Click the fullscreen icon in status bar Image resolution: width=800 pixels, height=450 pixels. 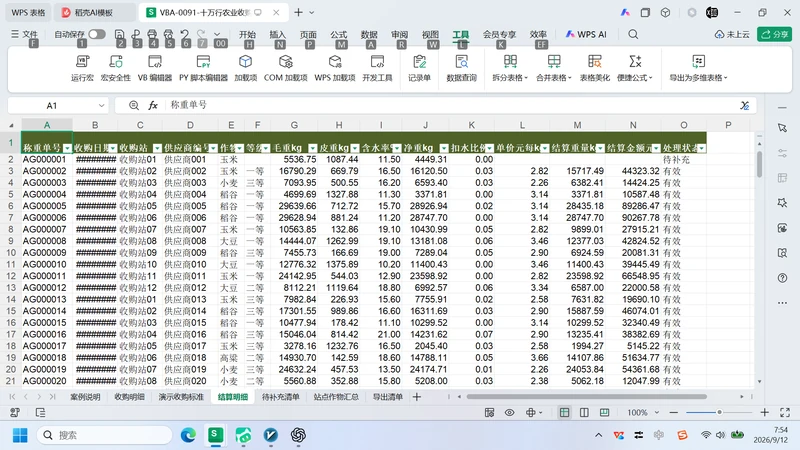click(x=785, y=412)
